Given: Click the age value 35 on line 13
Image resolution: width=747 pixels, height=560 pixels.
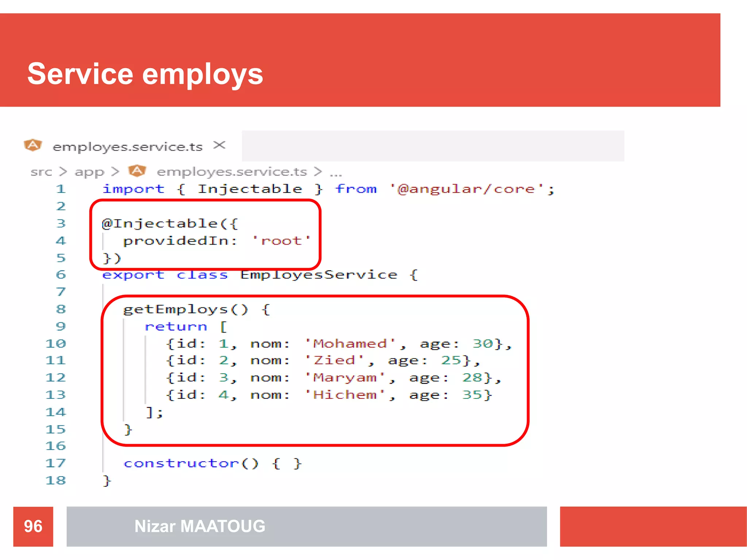Looking at the screenshot, I should click(x=472, y=395).
